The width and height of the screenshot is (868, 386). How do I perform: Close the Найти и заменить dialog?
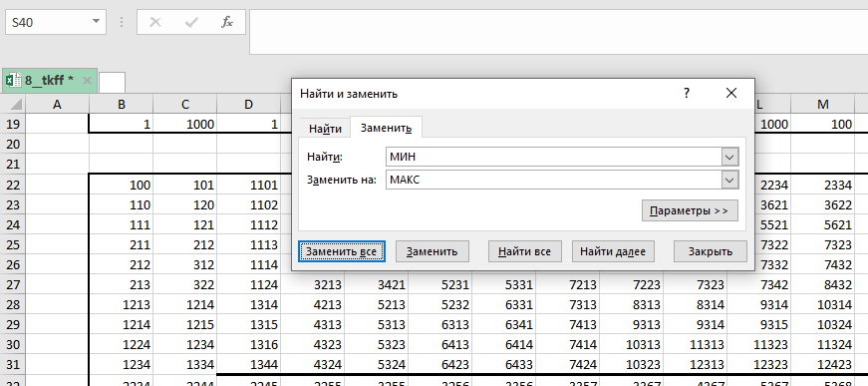pos(731,93)
